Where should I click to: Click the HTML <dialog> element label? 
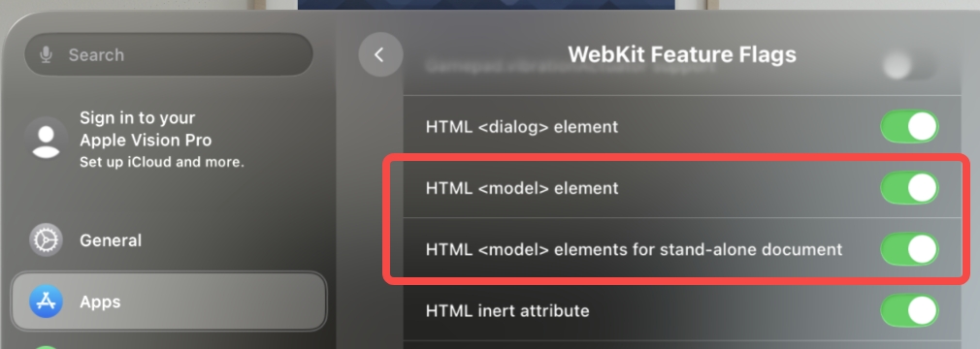522,127
